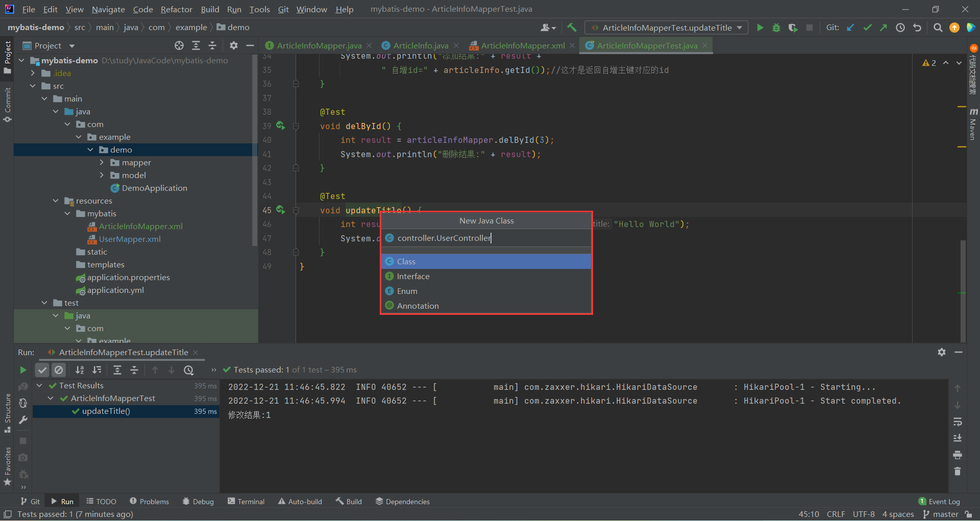Open Run panel settings gear
980x521 pixels.
[942, 352]
